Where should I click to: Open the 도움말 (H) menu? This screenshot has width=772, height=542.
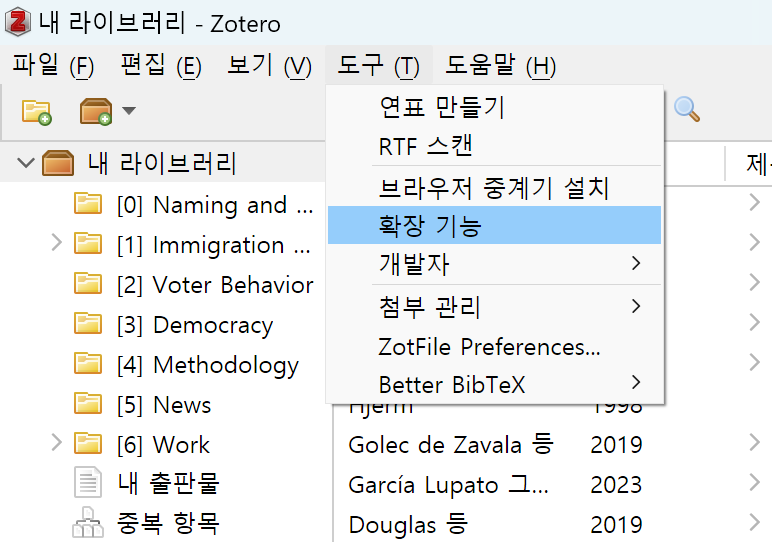500,65
